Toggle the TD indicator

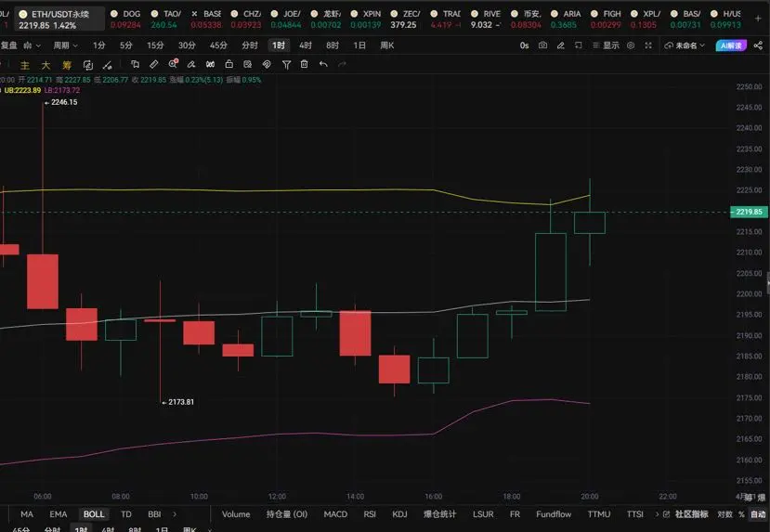(126, 513)
